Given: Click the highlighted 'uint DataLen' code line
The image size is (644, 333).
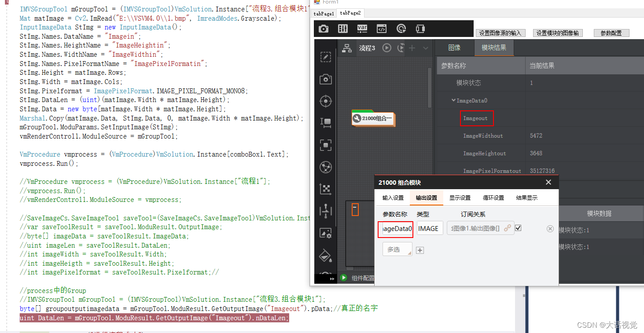Looking at the screenshot, I should pyautogui.click(x=155, y=318).
